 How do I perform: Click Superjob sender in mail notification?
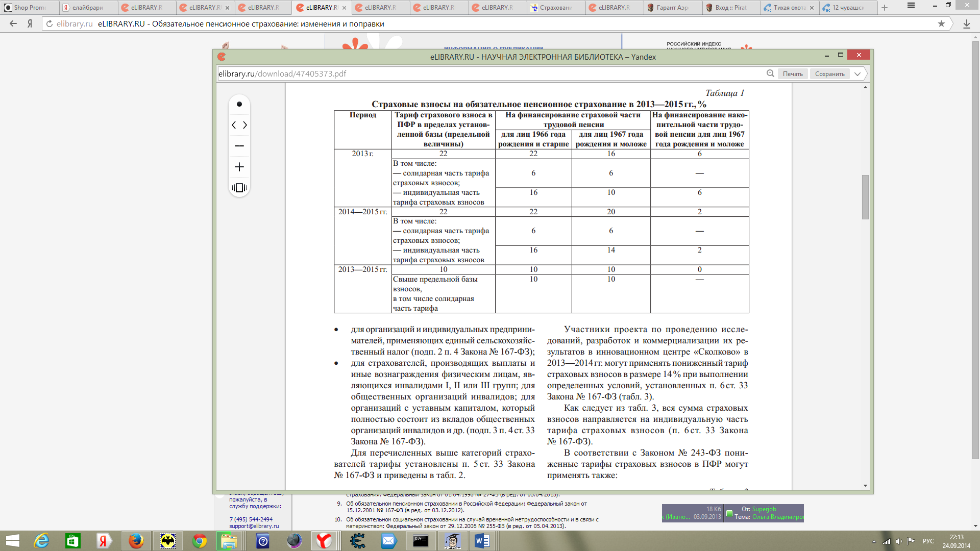pos(764,509)
